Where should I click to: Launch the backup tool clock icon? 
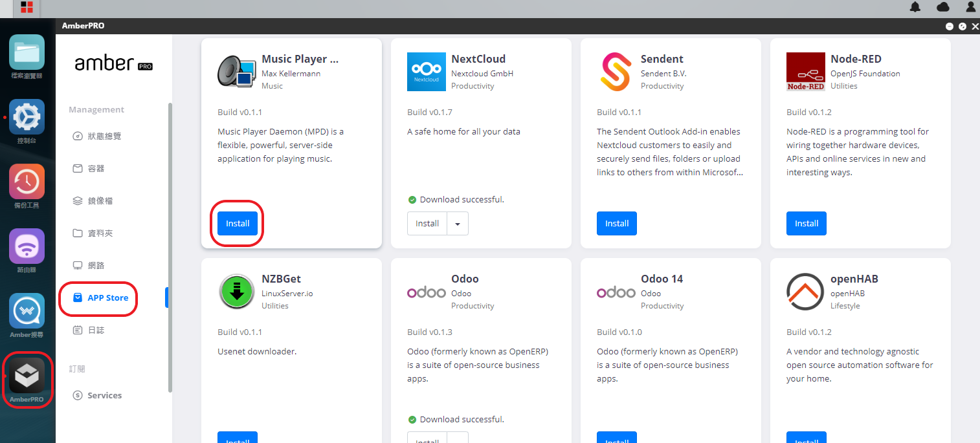click(x=27, y=181)
